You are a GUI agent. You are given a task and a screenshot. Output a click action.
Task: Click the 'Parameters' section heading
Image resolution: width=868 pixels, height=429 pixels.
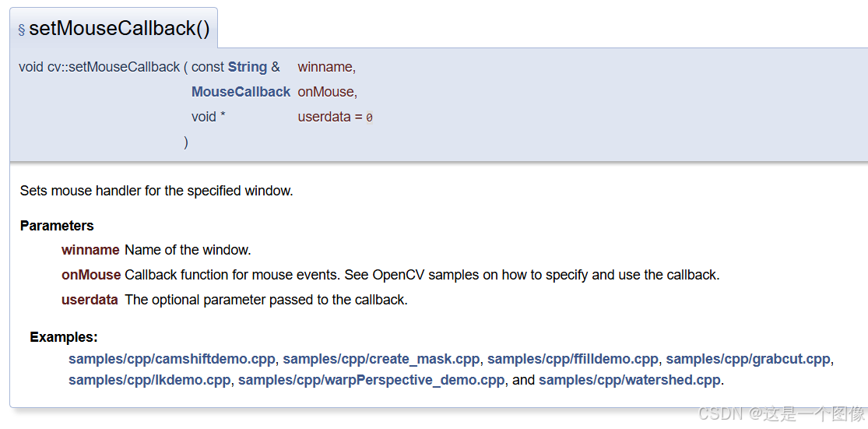57,226
